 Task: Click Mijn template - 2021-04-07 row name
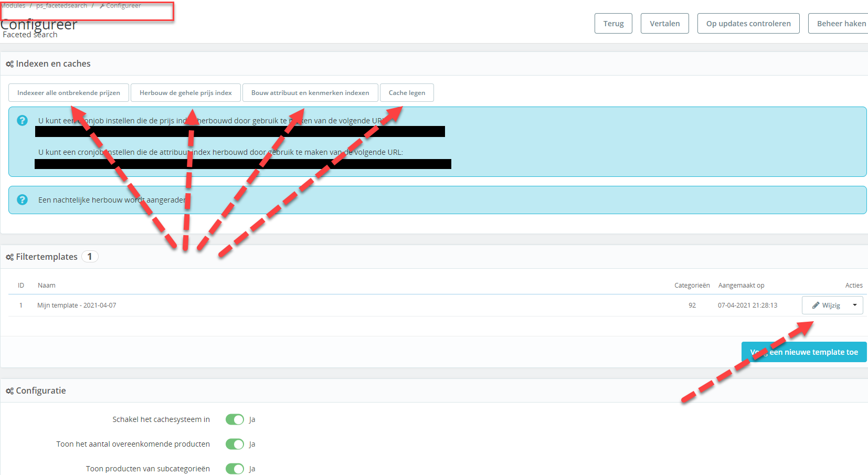click(77, 305)
